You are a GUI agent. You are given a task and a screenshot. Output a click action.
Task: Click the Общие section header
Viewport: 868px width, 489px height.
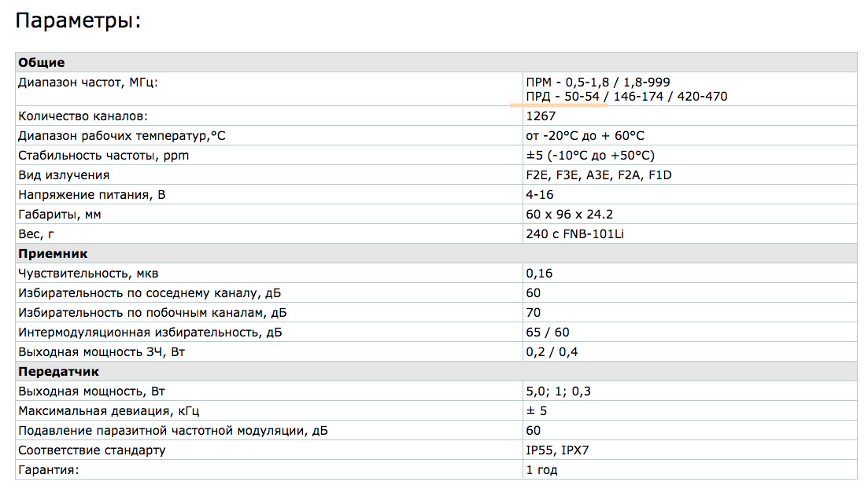[x=42, y=62]
